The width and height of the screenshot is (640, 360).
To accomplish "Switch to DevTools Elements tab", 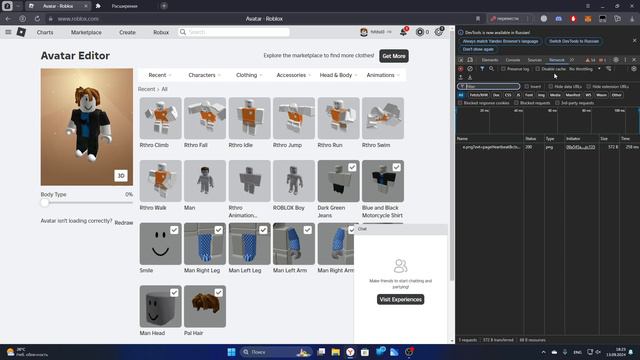I will pos(490,60).
